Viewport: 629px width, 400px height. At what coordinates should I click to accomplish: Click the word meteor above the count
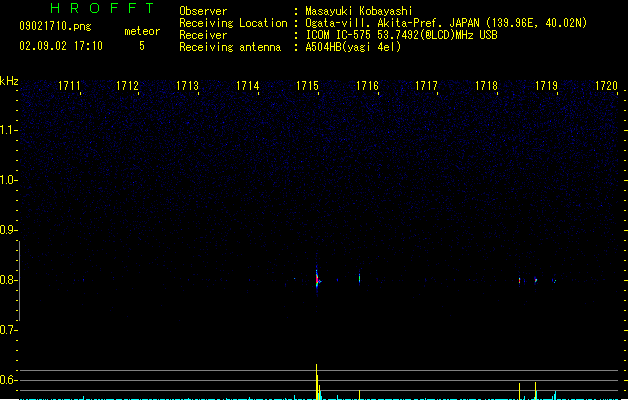point(142,31)
